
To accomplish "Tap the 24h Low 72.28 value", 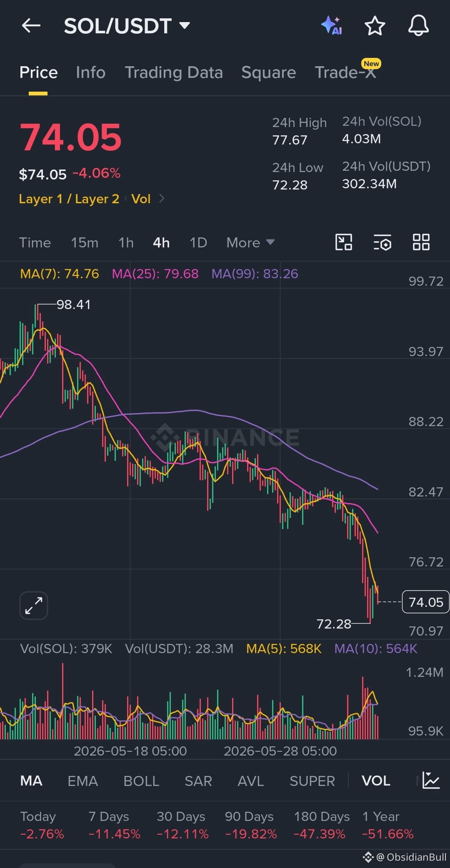I will click(x=290, y=185).
